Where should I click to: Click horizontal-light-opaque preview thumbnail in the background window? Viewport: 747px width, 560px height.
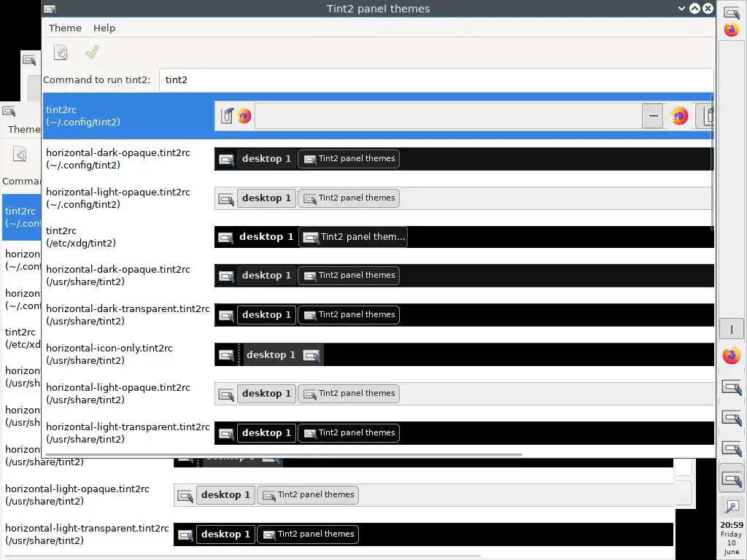click(x=423, y=495)
